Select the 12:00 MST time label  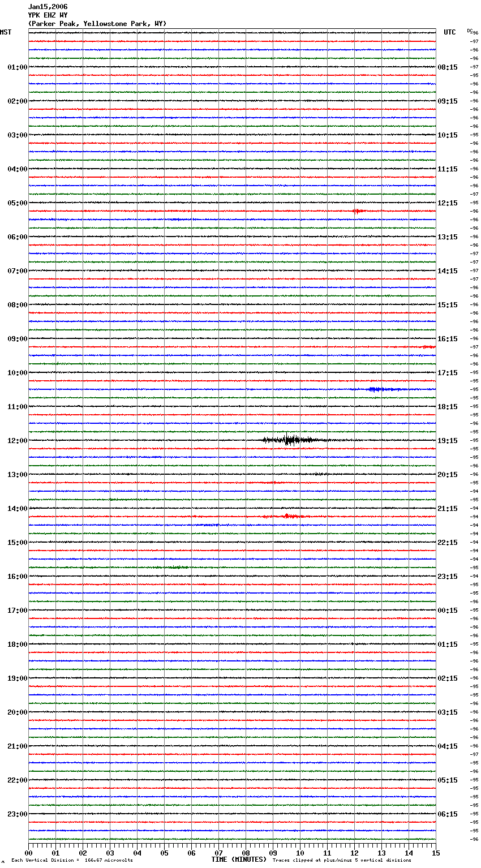coord(18,441)
